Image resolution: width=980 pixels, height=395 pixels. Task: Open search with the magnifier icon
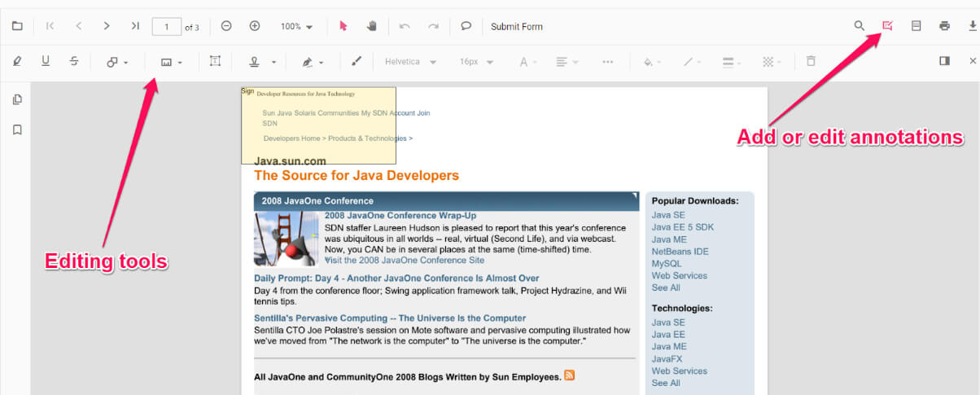[860, 26]
